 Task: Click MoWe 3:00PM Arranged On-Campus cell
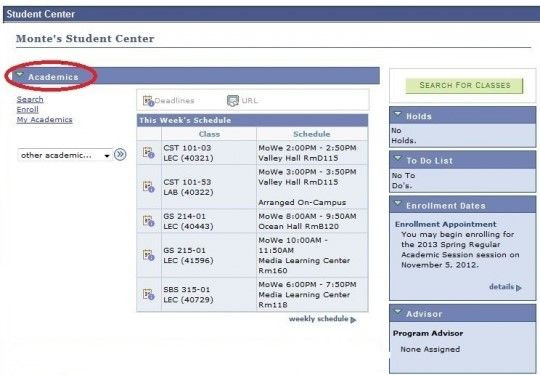(312, 187)
